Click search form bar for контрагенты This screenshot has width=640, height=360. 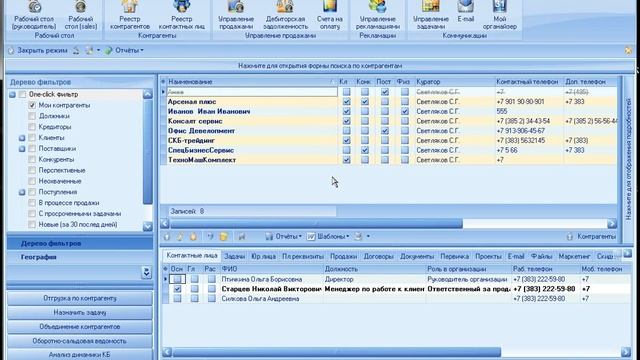coord(320,65)
